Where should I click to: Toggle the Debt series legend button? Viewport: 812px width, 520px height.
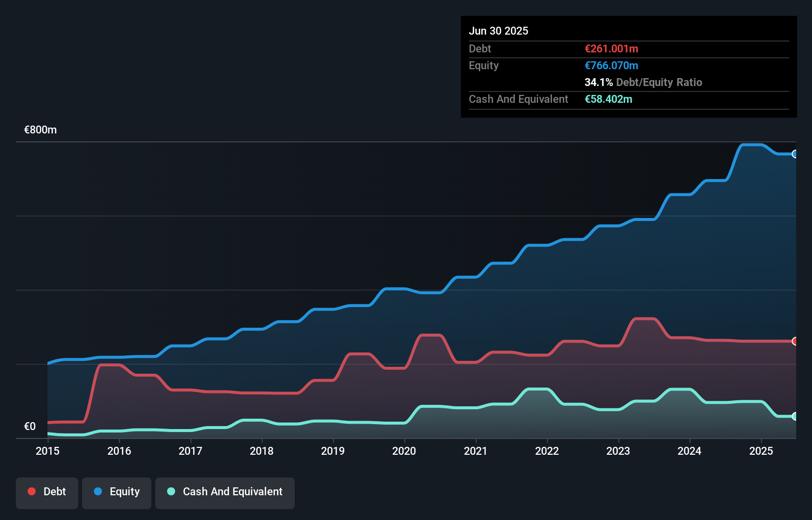pos(47,493)
